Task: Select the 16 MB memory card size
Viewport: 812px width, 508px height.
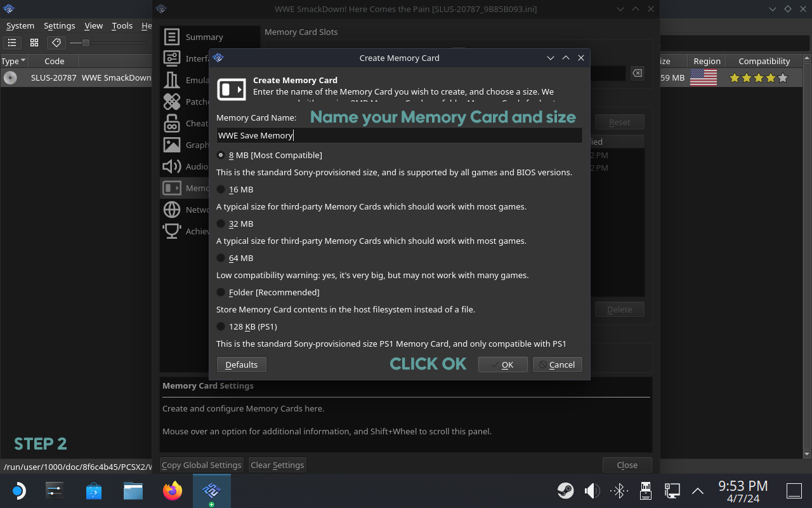Action: [x=221, y=189]
